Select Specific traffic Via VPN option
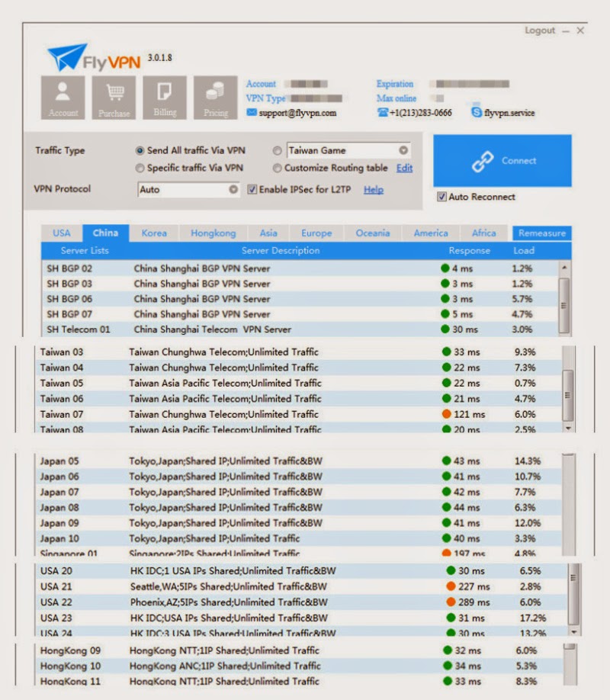The height and width of the screenshot is (700, 610). [140, 168]
